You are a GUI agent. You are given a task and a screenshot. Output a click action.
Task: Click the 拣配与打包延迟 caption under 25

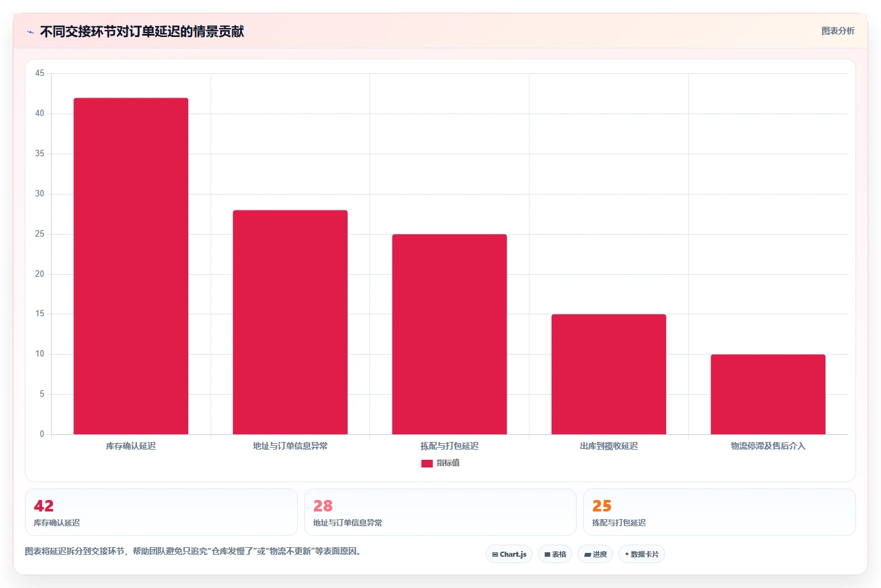tap(619, 523)
